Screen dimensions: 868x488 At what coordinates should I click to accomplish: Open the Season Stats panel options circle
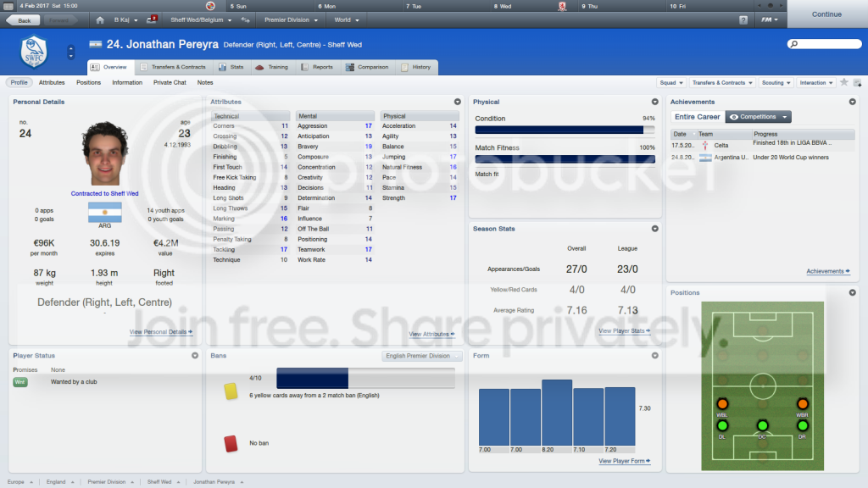pyautogui.click(x=655, y=229)
